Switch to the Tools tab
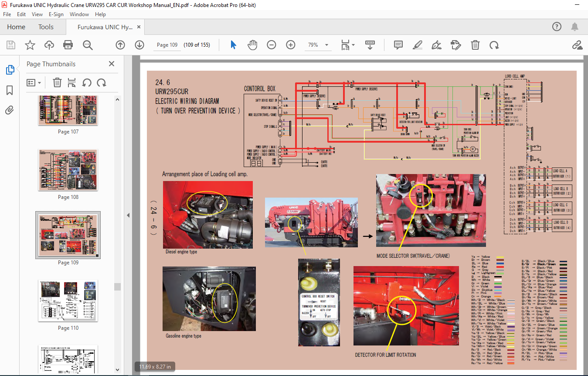Screen dimensions: 588x376 46,27
